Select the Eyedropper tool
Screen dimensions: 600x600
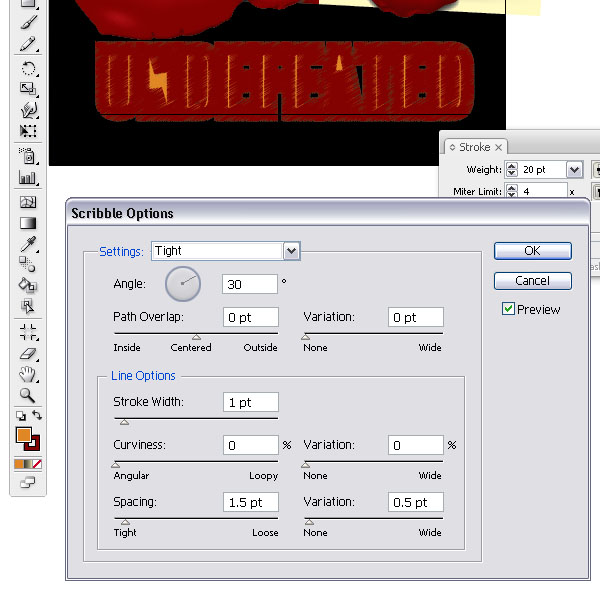pyautogui.click(x=28, y=244)
